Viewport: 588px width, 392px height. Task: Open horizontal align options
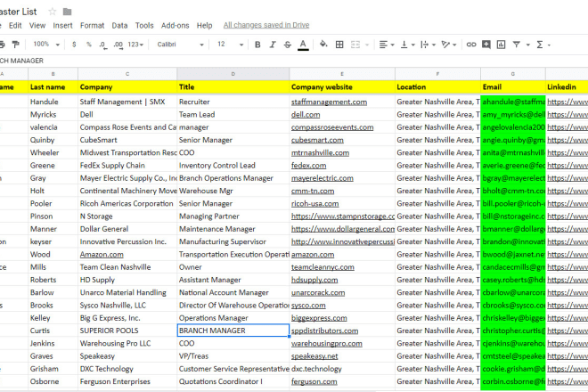(x=387, y=45)
